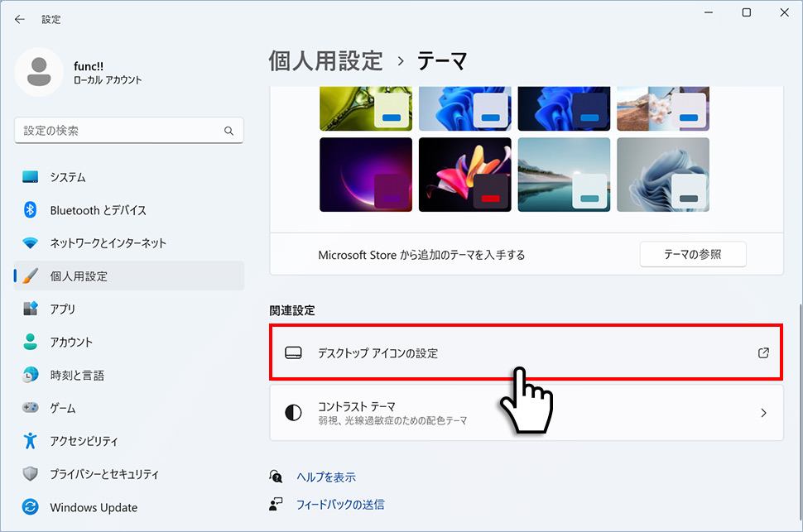
Task: Click the フィードバックの送信 link
Action: [x=340, y=505]
